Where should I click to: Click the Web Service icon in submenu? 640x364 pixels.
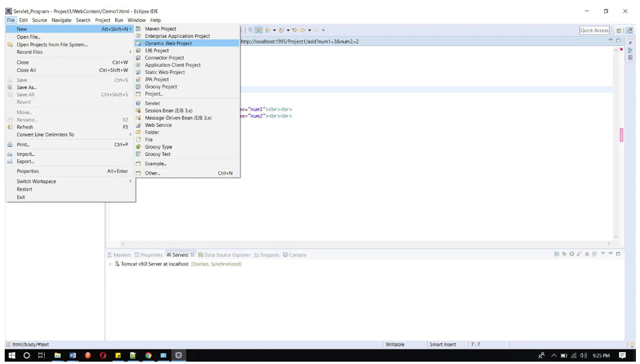138,125
